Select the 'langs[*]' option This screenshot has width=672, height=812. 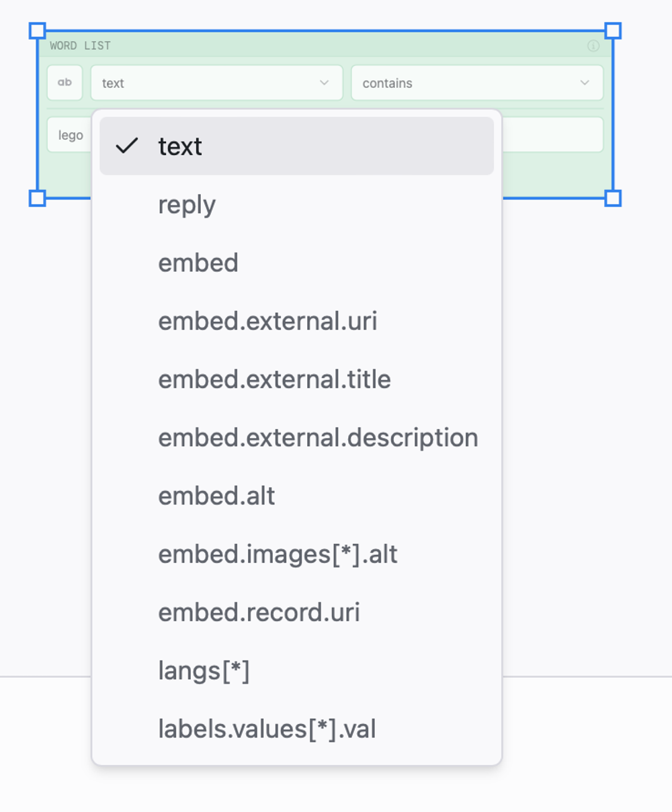tap(296, 671)
